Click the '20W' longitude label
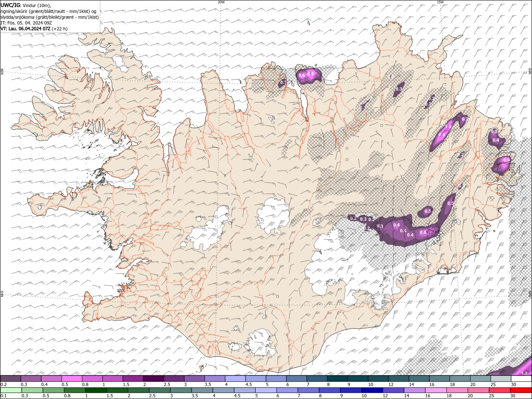This screenshot has height=399, width=532. pos(221,2)
